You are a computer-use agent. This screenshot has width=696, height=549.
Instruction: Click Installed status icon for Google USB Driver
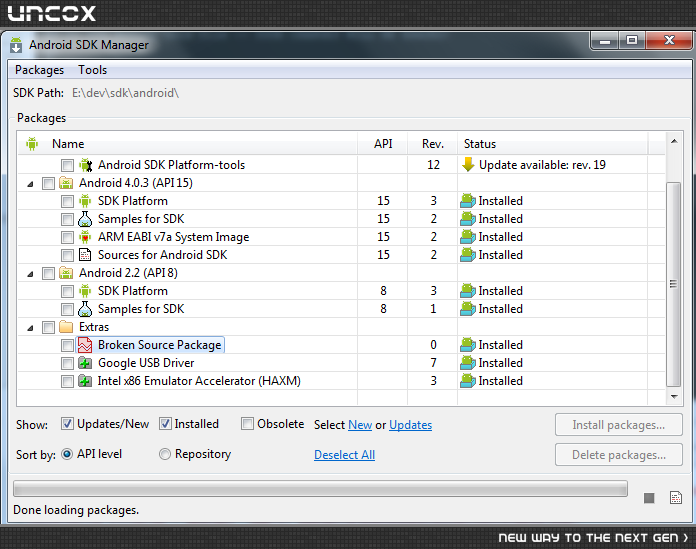coord(467,363)
